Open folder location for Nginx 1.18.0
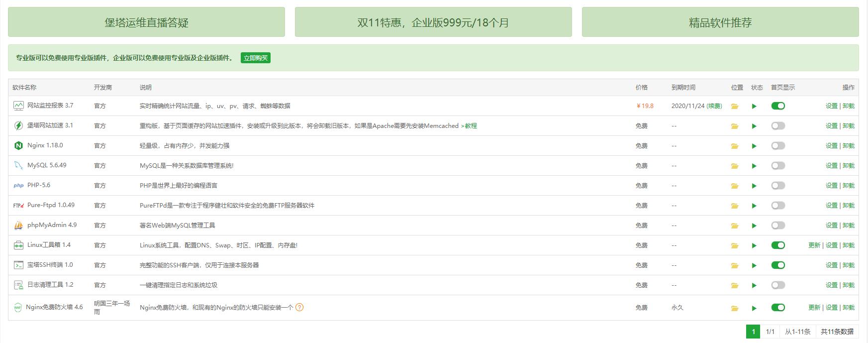The image size is (868, 343). 735,146
